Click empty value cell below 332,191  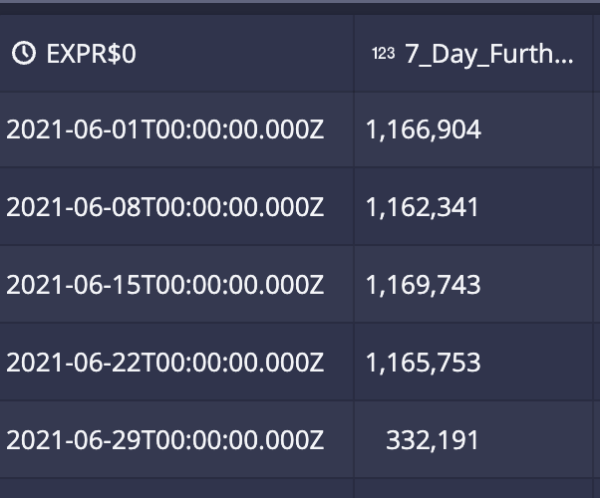473,488
